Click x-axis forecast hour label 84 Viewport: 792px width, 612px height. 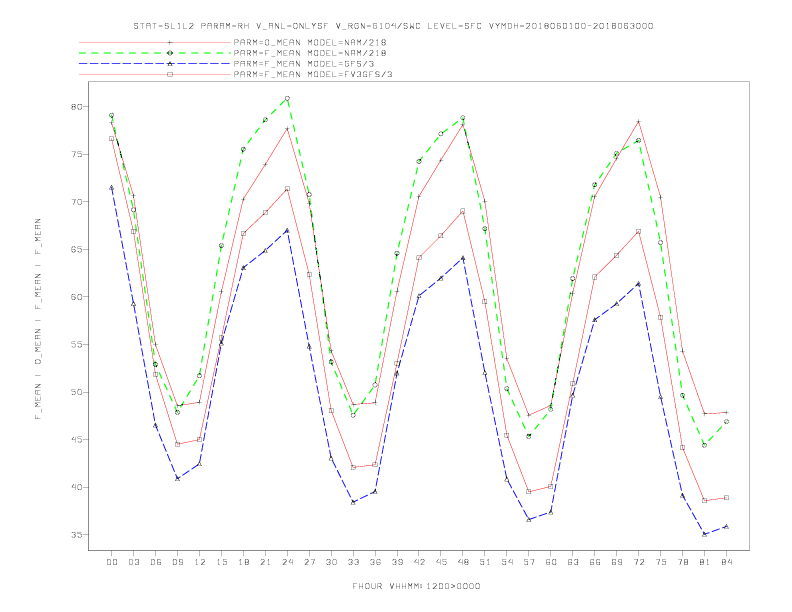(x=727, y=562)
